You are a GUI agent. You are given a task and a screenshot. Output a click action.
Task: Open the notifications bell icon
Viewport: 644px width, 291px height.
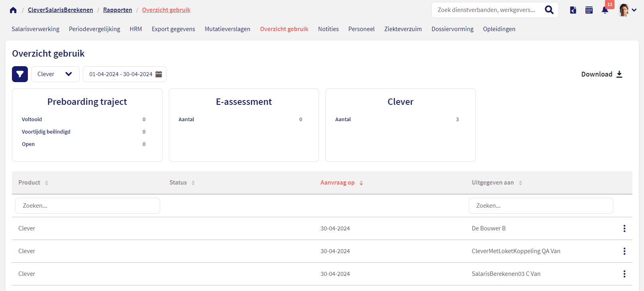605,10
